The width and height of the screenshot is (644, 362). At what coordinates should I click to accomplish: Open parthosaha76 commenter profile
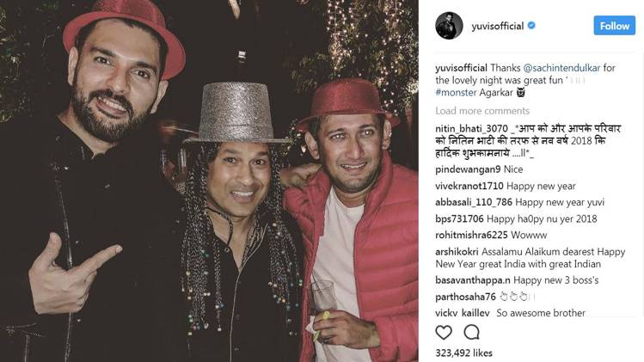pyautogui.click(x=466, y=297)
